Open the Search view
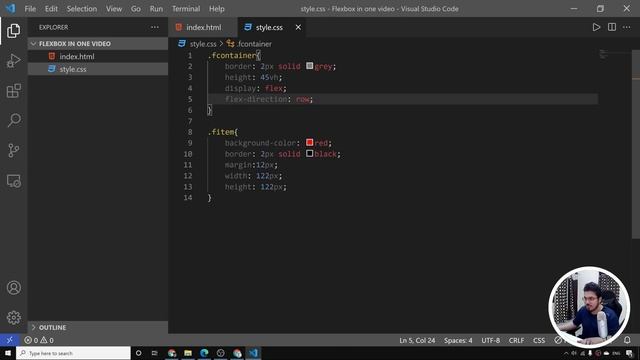 (13, 121)
